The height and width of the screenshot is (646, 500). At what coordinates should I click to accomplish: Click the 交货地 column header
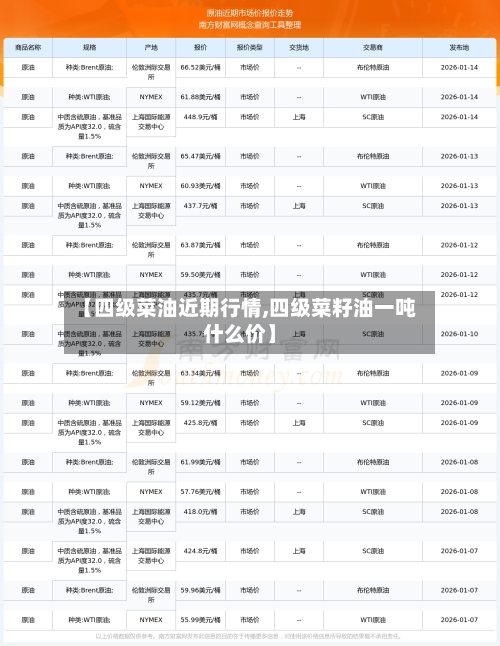[x=299, y=48]
